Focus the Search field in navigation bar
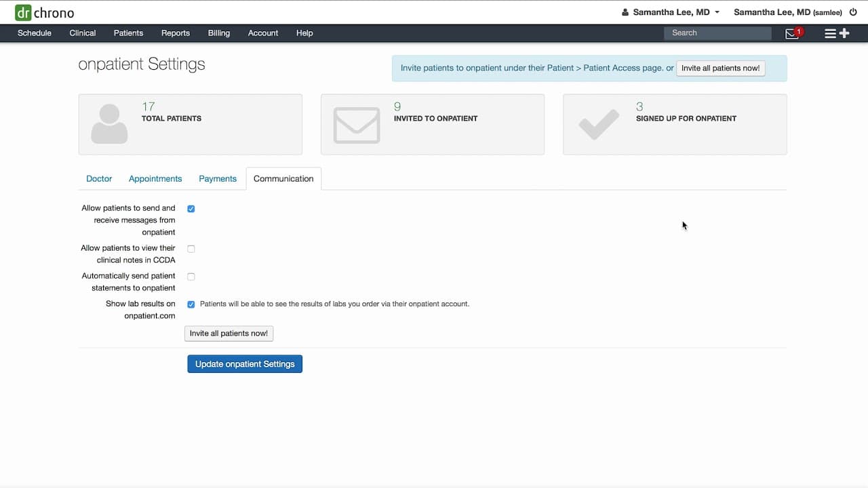 point(718,33)
